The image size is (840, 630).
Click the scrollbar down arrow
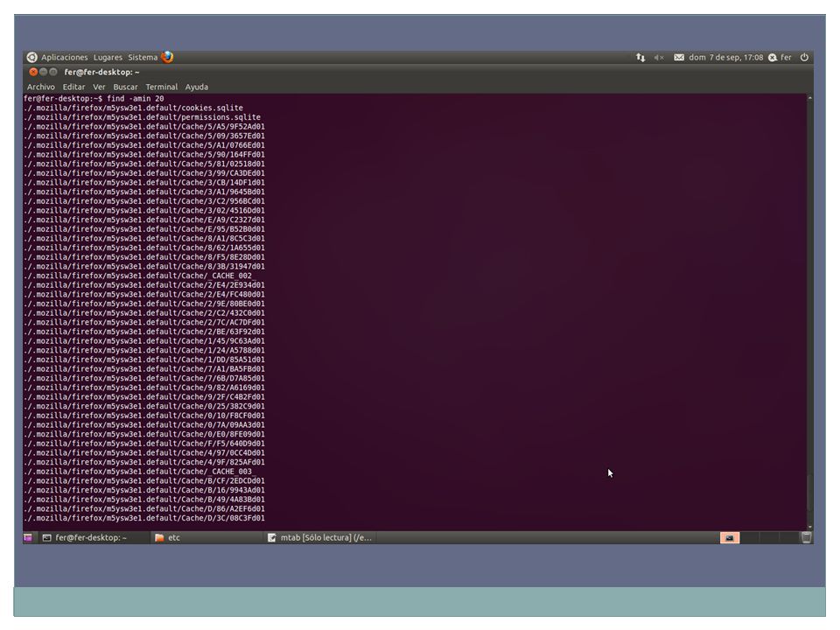pyautogui.click(x=810, y=527)
